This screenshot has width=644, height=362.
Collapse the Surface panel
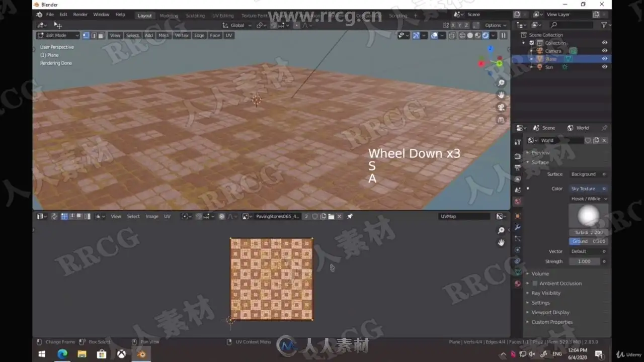click(540, 162)
